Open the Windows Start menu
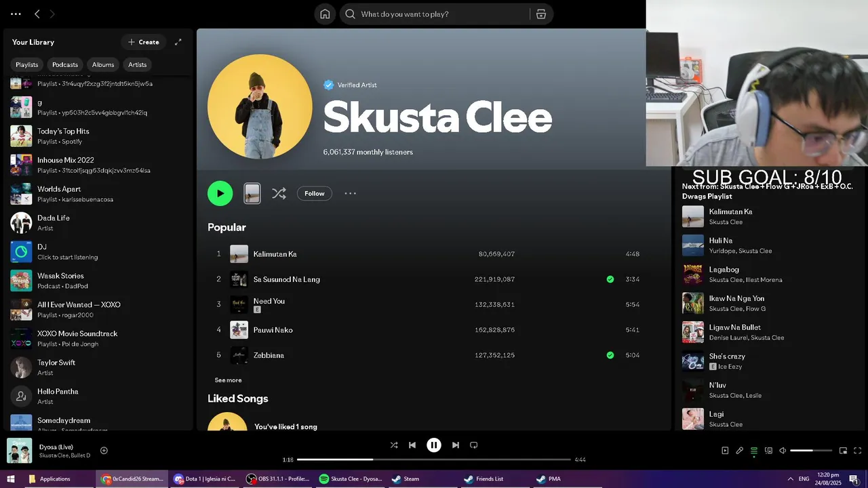This screenshot has height=488, width=868. tap(11, 479)
